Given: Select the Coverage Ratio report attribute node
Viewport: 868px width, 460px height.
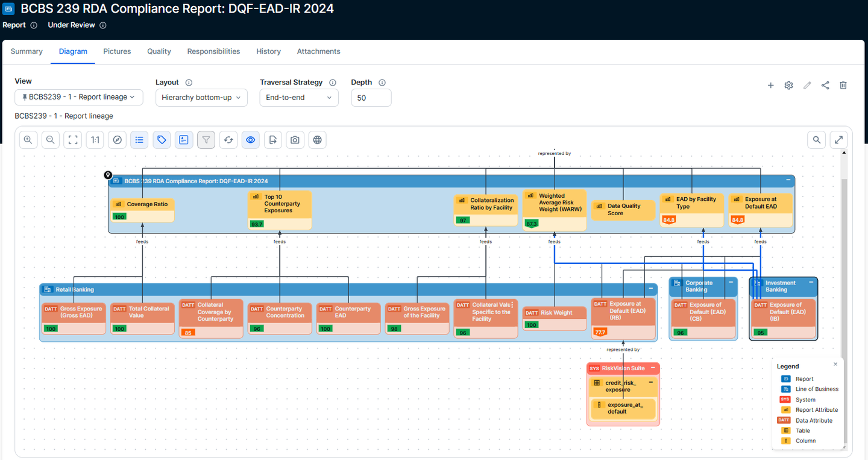Looking at the screenshot, I should [x=142, y=210].
